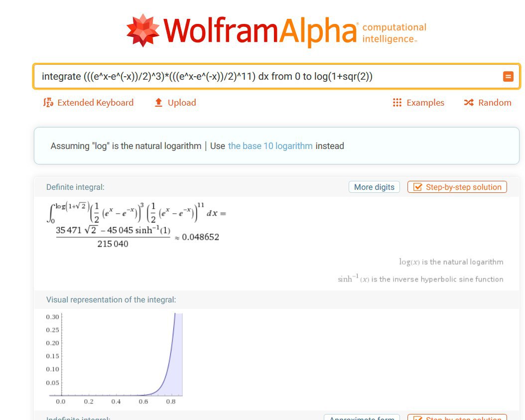Click the Examples grid icon
Viewport: 525px width, 420px height.
pos(397,103)
